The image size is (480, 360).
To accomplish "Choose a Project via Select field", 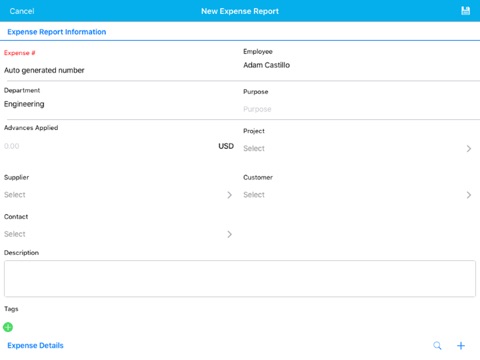I will click(x=357, y=148).
